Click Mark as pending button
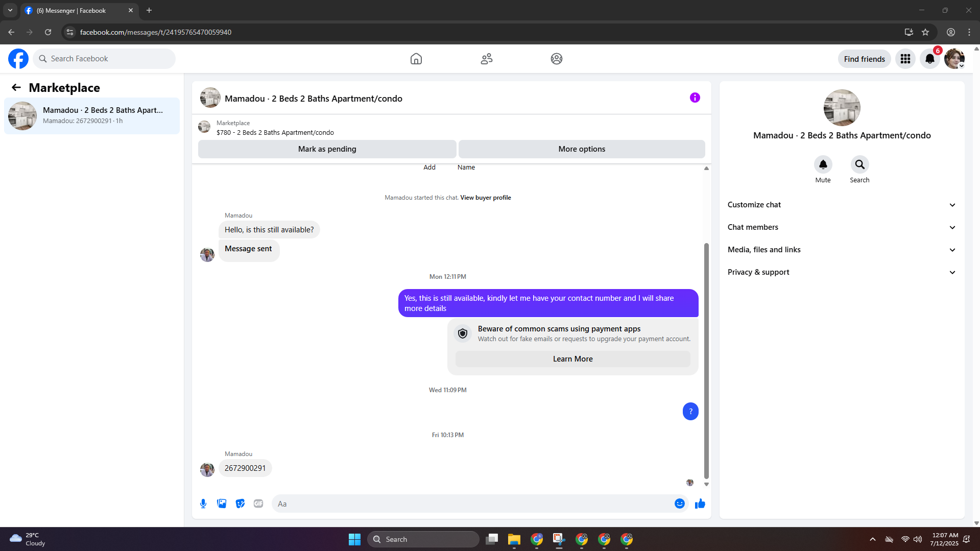Screen dimensions: 980x551 coord(327,149)
